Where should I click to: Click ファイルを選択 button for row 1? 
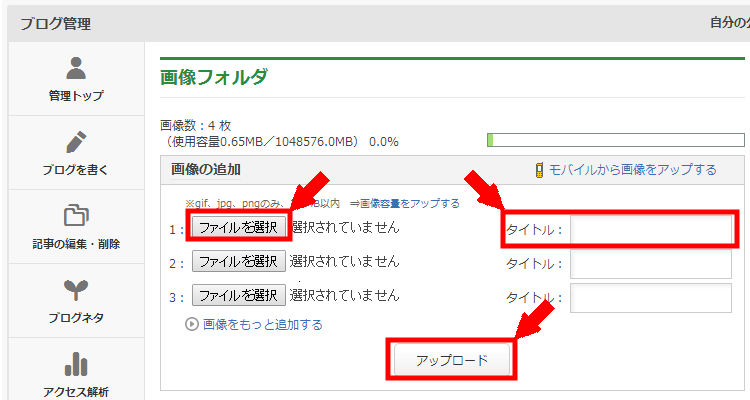239,227
